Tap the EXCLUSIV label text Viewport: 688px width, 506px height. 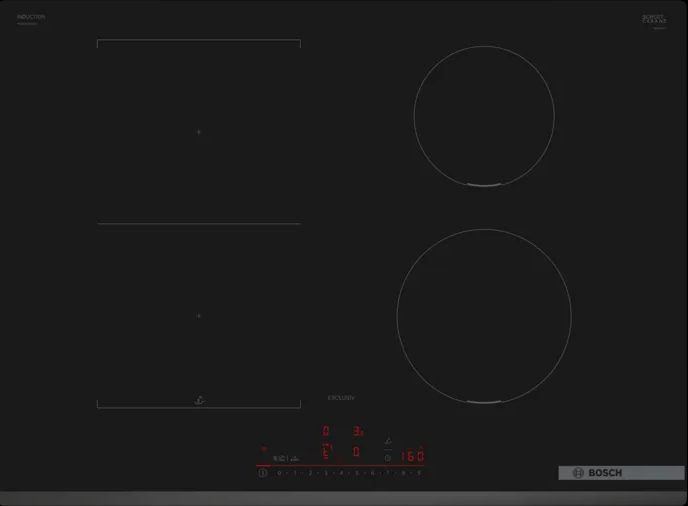341,398
